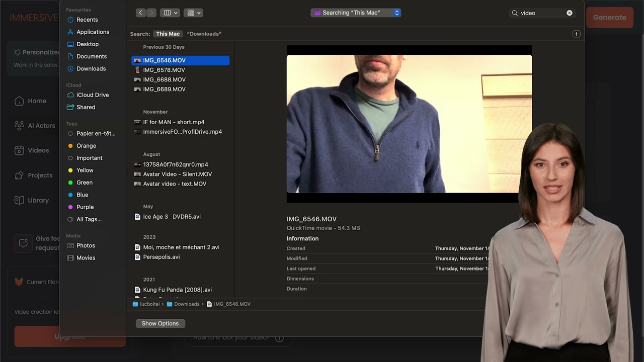The image size is (644, 362).
Task: Go forward with the right chevron
Action: coord(151,13)
